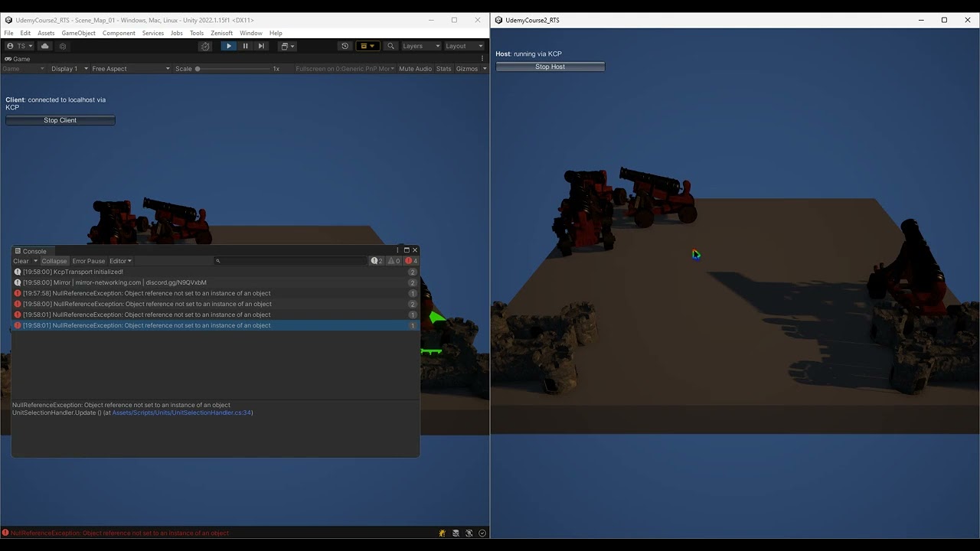Screen dimensions: 980x551
Task: Select the Console tab
Action: (x=31, y=251)
